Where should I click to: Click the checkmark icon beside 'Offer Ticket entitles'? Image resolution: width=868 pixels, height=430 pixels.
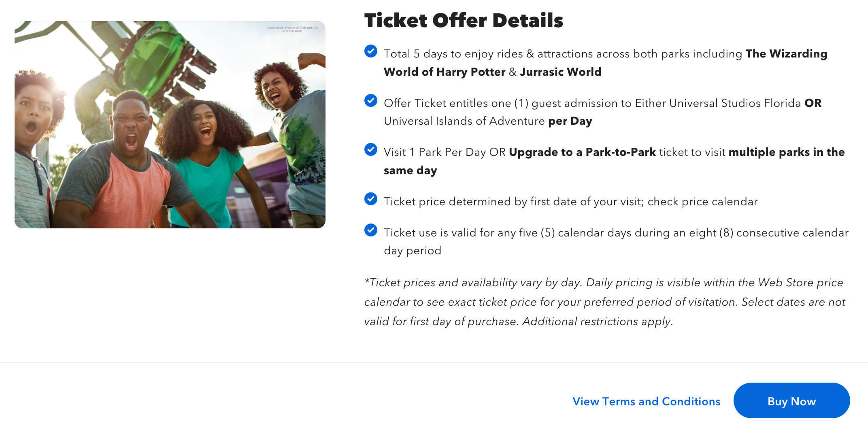[370, 100]
